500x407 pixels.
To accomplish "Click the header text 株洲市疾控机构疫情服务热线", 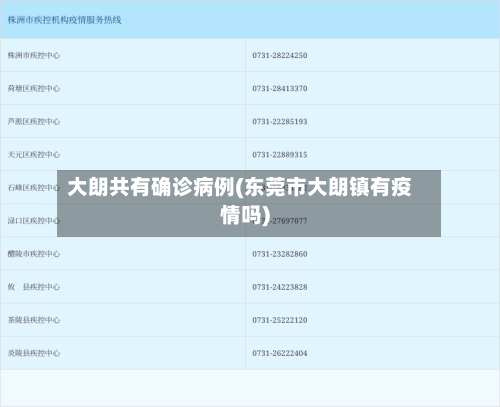I will (x=64, y=20).
